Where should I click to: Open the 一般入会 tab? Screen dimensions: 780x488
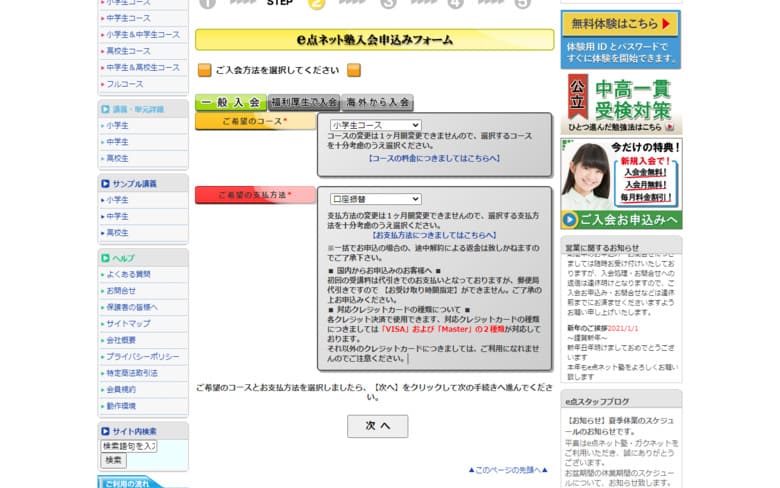231,102
